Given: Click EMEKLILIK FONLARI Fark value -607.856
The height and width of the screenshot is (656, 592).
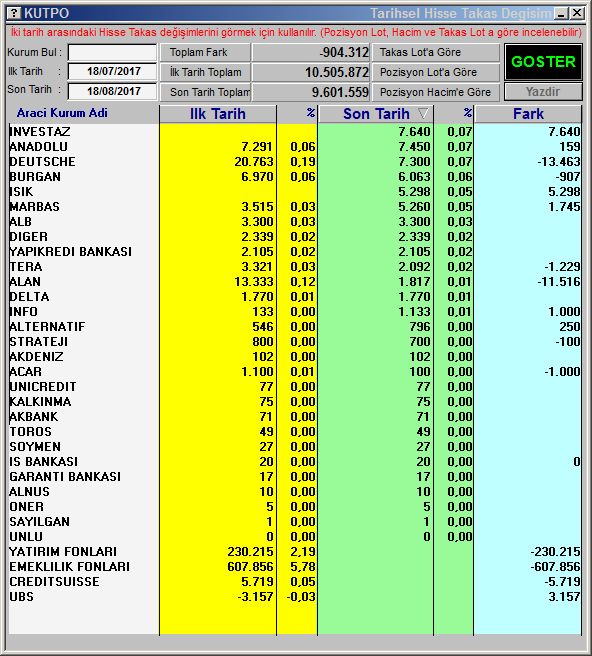Looking at the screenshot, I should tap(555, 567).
